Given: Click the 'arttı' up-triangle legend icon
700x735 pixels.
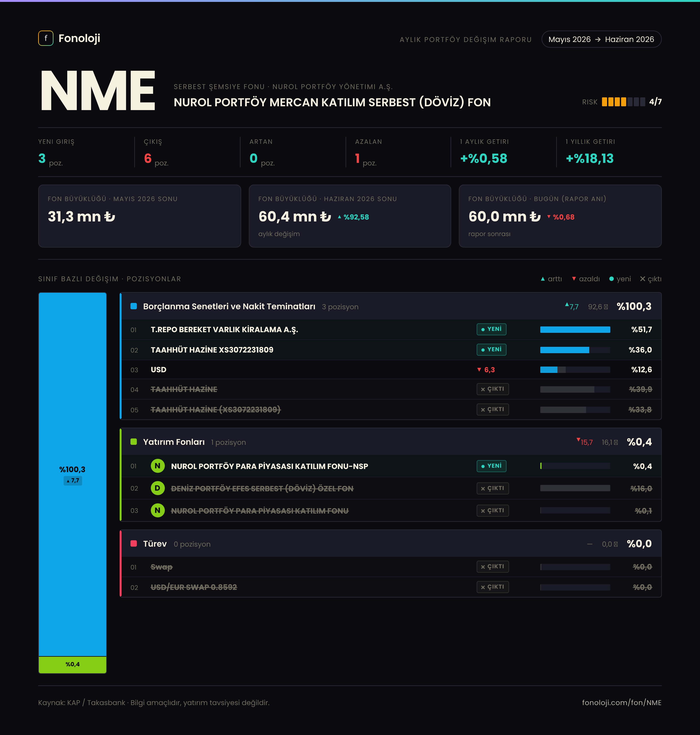Looking at the screenshot, I should click(x=543, y=279).
